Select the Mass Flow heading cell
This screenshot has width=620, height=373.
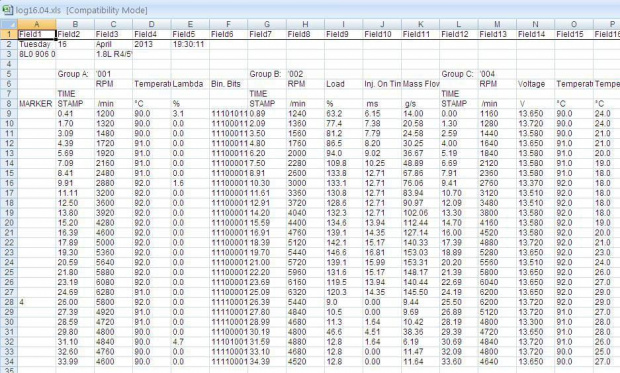(x=420, y=84)
